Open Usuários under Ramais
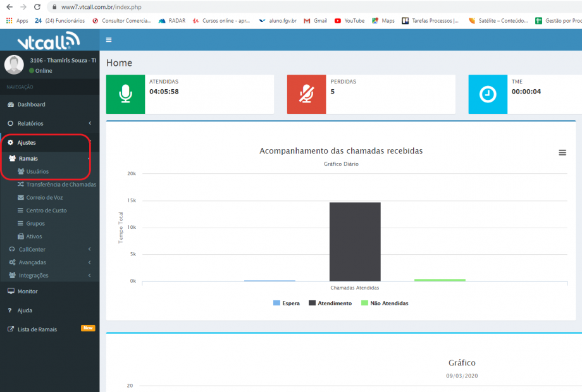 37,171
